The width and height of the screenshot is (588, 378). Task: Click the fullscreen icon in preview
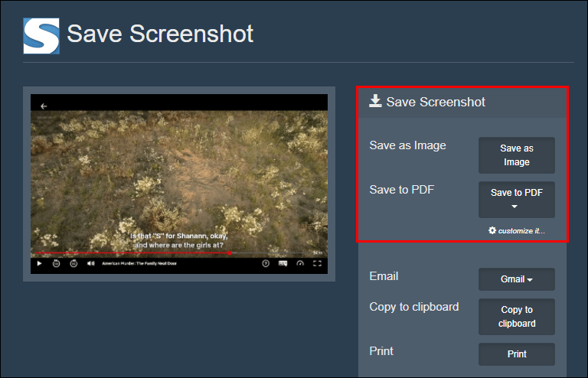pos(317,263)
